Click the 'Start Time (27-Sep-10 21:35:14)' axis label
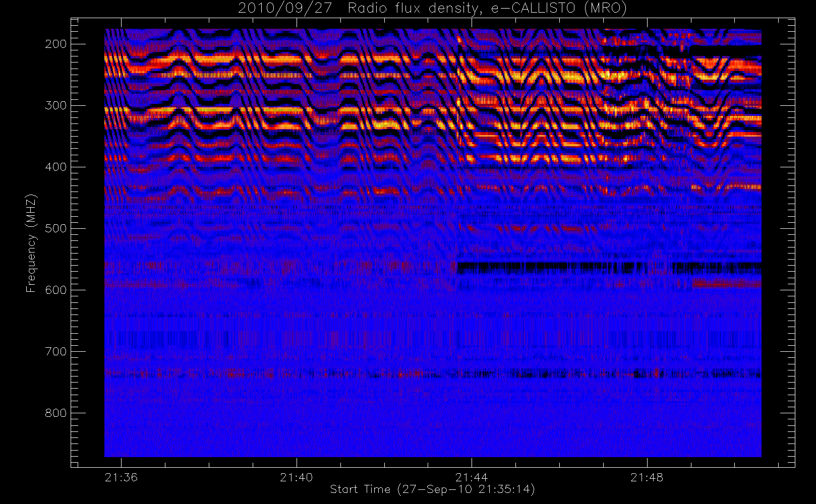Viewport: 816px width, 504px height. 432,489
